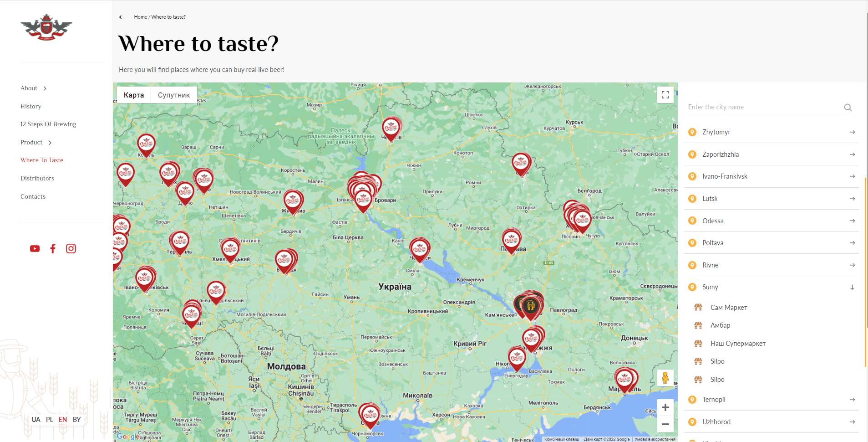Select the Street View pegman

(665, 378)
